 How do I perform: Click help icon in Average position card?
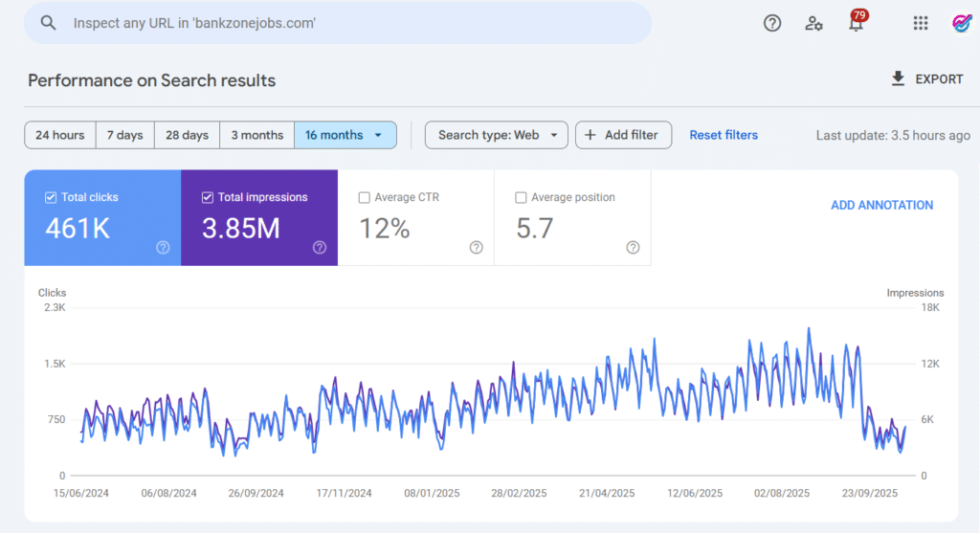(633, 248)
